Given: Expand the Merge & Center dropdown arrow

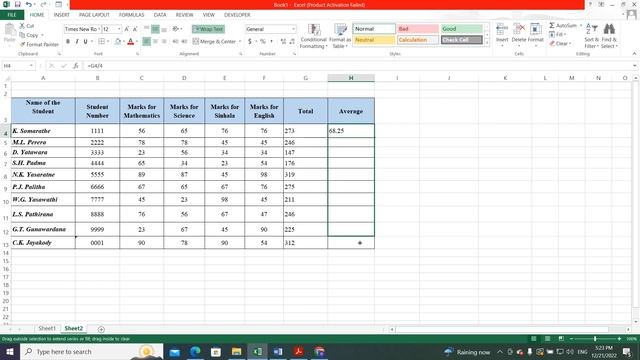Looking at the screenshot, I should pos(240,41).
